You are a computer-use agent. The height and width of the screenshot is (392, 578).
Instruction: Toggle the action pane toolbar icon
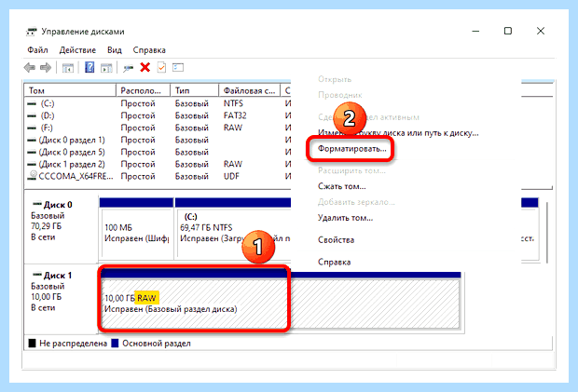point(106,68)
